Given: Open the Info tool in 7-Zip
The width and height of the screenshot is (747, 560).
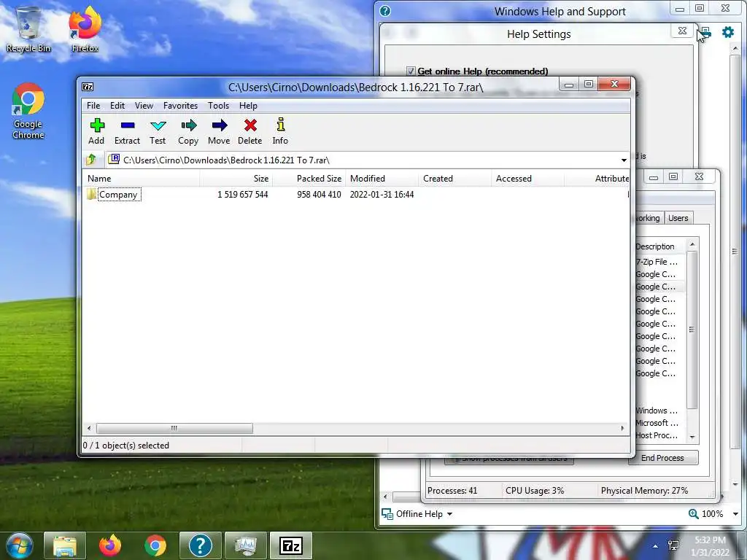Looking at the screenshot, I should coord(280,131).
